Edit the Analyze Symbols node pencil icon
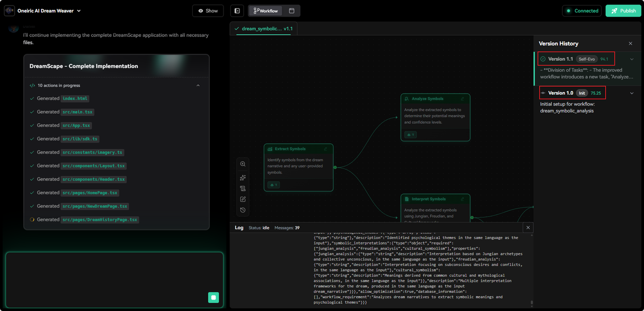The image size is (644, 311). 463,99
